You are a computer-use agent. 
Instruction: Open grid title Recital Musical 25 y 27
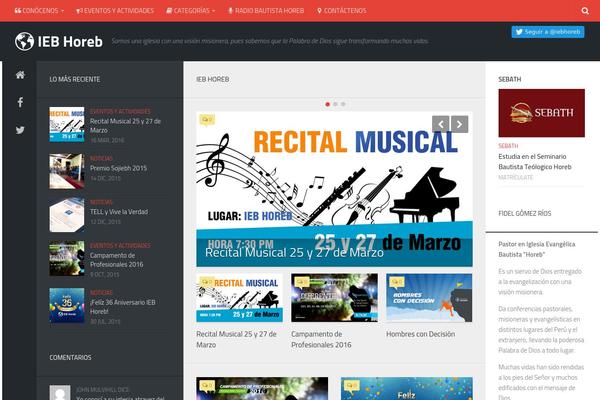tap(236, 340)
